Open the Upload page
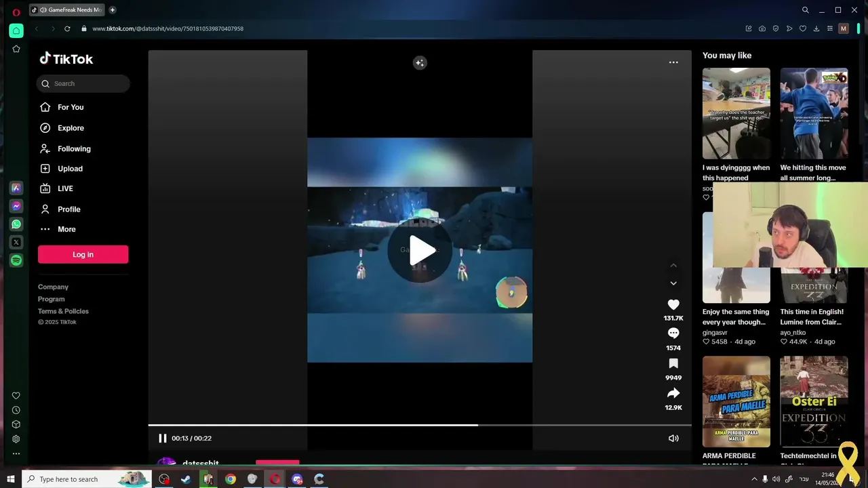Screen dimensions: 868x488 pos(61,169)
